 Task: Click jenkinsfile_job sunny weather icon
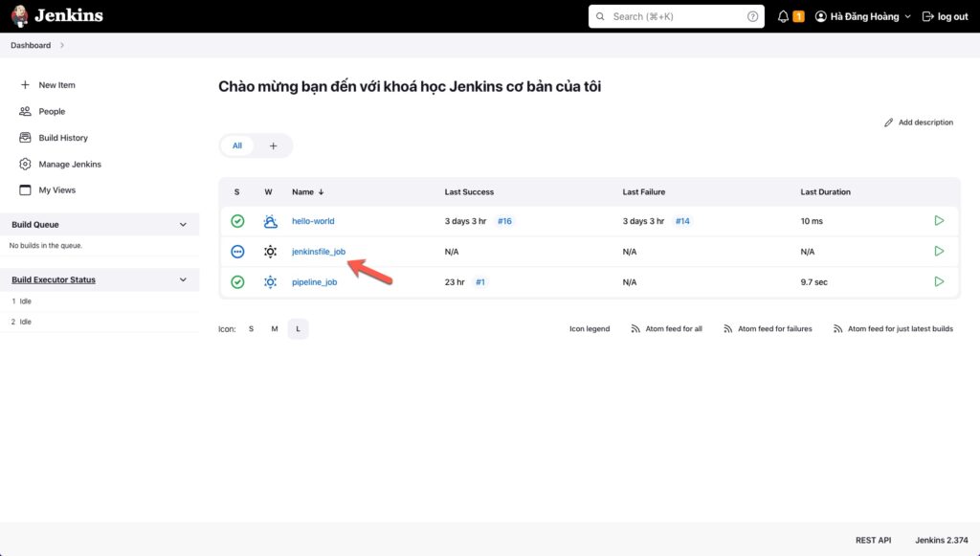(270, 251)
